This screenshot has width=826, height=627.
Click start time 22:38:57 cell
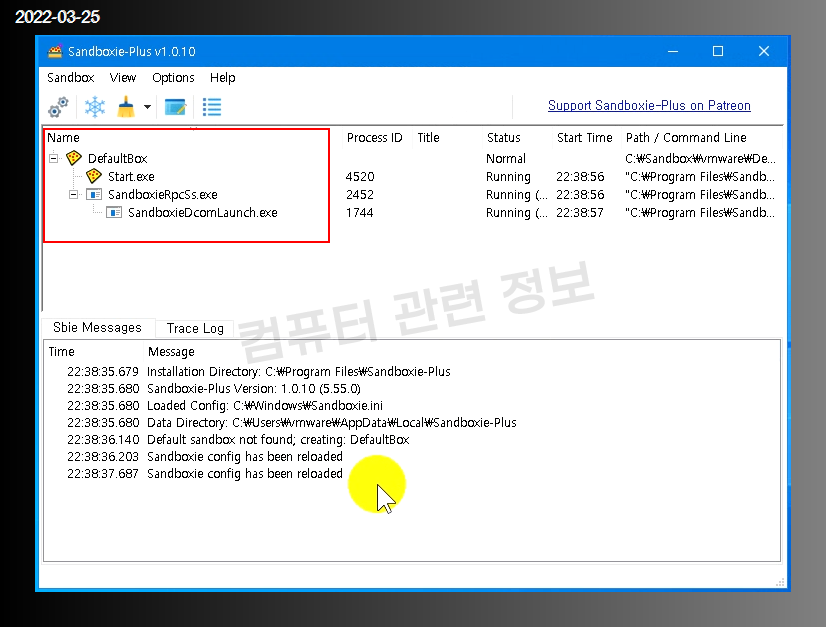point(579,212)
